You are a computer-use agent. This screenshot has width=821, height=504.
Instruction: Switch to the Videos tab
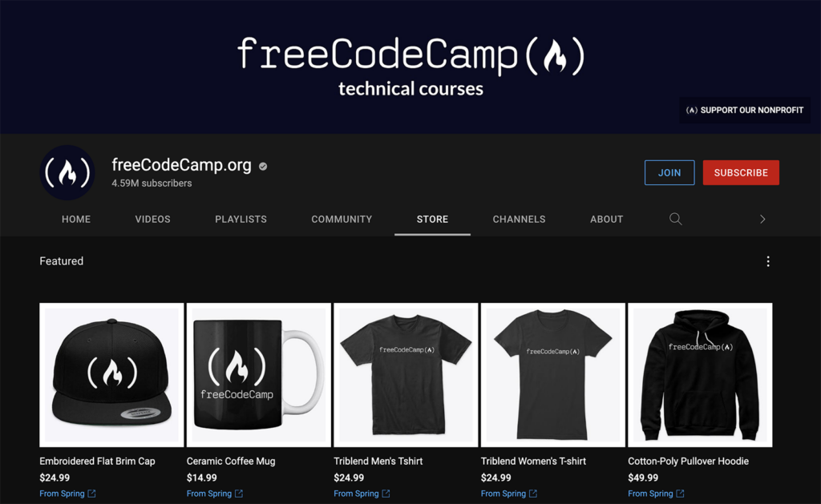(152, 220)
